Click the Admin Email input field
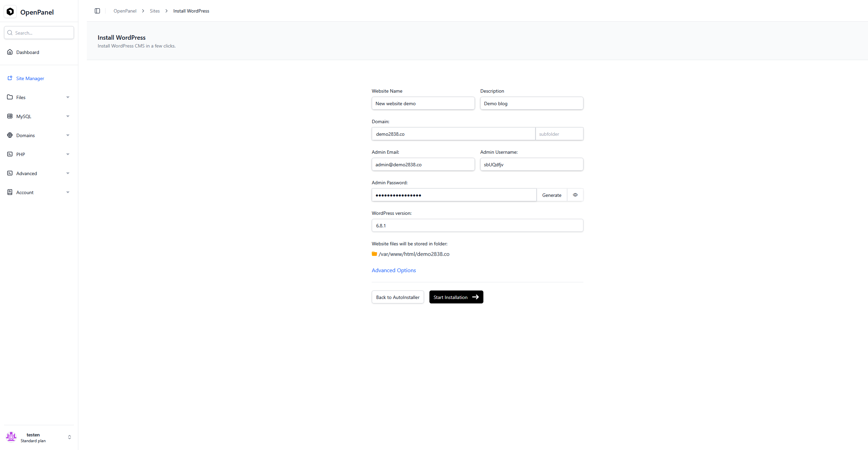868x450 pixels. (423, 164)
